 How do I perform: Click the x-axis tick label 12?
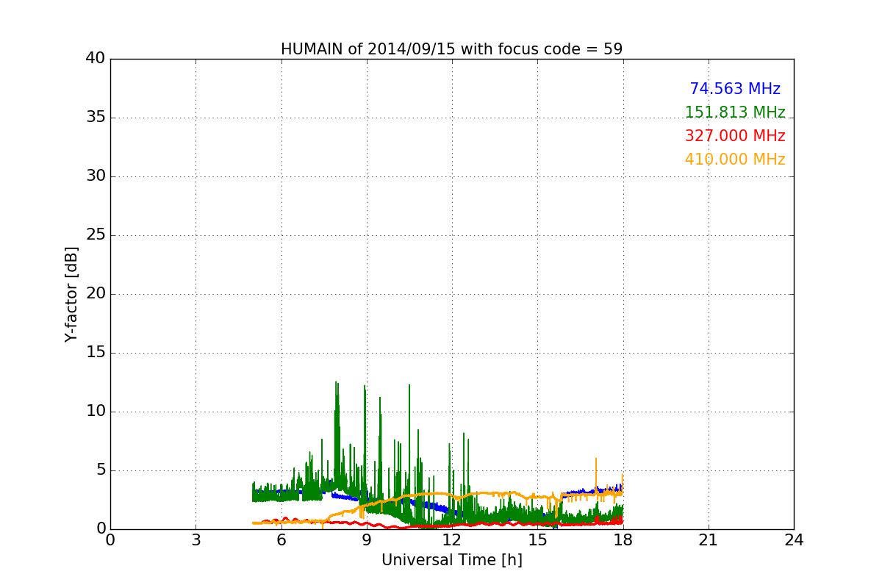click(x=452, y=540)
